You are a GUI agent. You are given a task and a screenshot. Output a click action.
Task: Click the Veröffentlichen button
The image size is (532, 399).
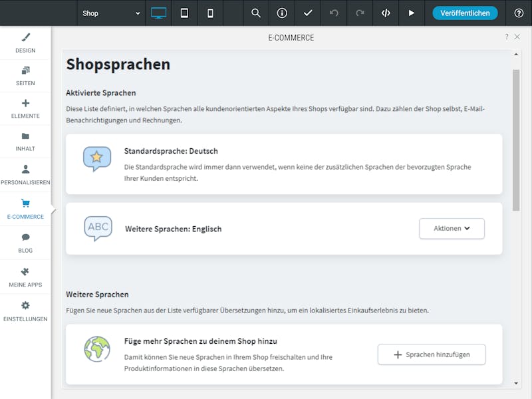pos(465,13)
